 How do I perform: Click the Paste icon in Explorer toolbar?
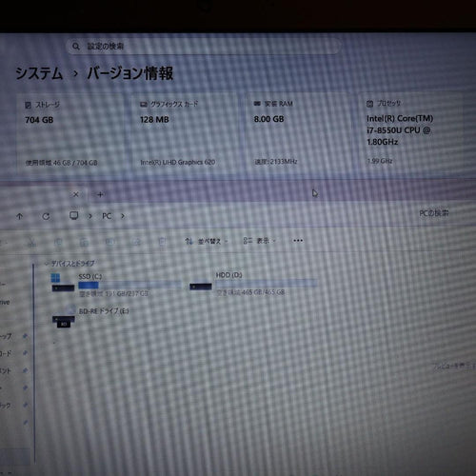point(84,243)
